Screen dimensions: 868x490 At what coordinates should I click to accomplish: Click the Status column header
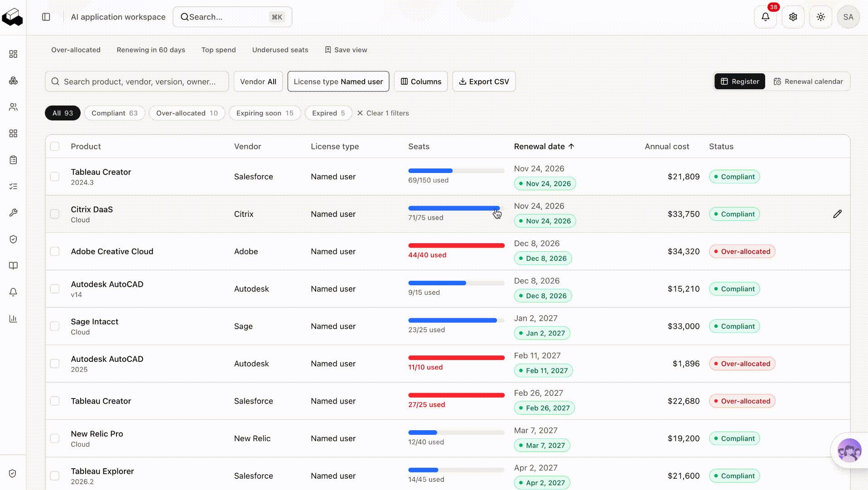tap(721, 146)
